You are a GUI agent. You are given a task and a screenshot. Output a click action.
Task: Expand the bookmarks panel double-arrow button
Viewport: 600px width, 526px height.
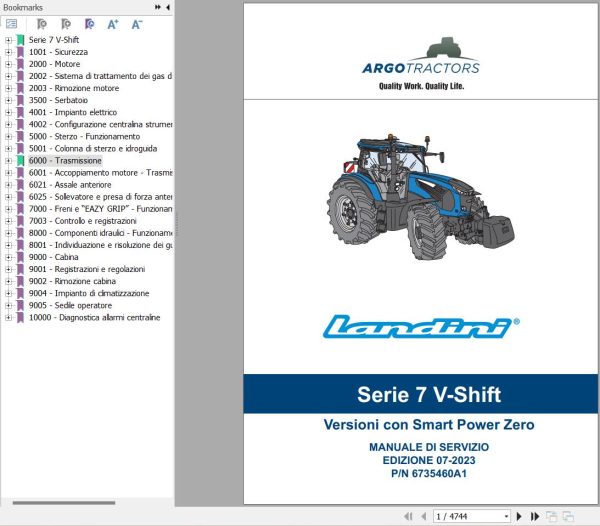158,7
